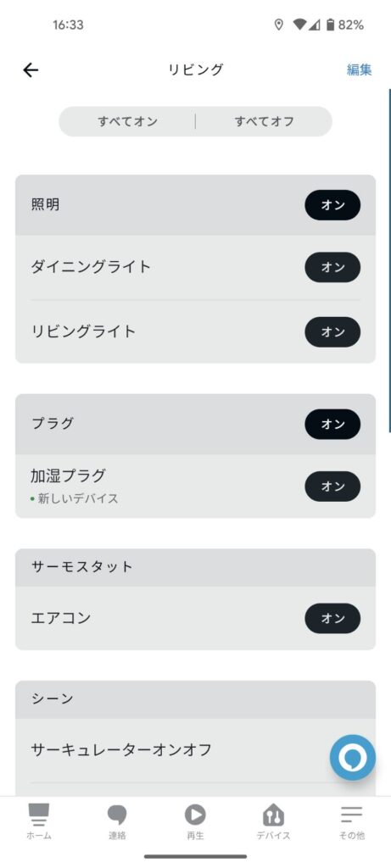Toggle the プラグ group switch
This screenshot has width=391, height=868.
(x=332, y=424)
